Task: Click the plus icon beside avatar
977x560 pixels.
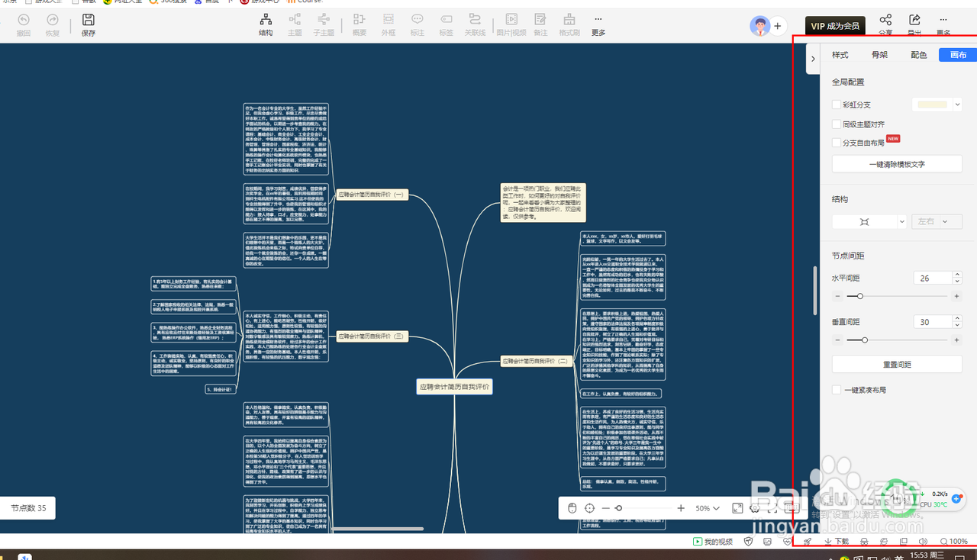Action: click(778, 26)
